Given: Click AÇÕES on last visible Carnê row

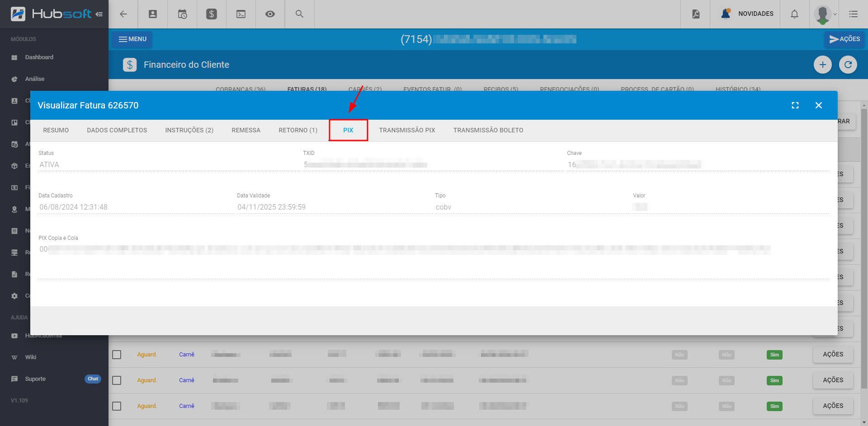Looking at the screenshot, I should coord(833,406).
